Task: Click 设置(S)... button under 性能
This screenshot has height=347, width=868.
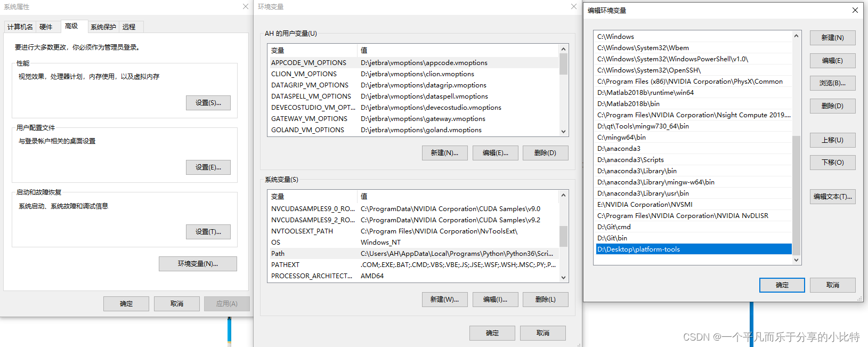Action: [x=208, y=103]
